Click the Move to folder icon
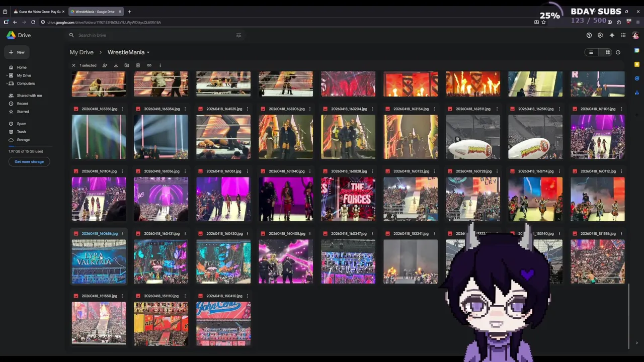The height and width of the screenshot is (362, 644). point(127,65)
